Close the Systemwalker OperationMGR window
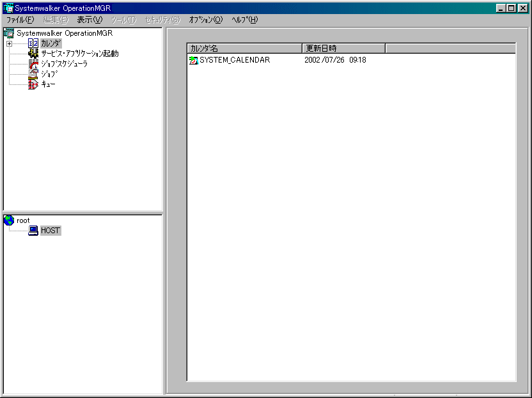This screenshot has width=532, height=398. click(523, 8)
